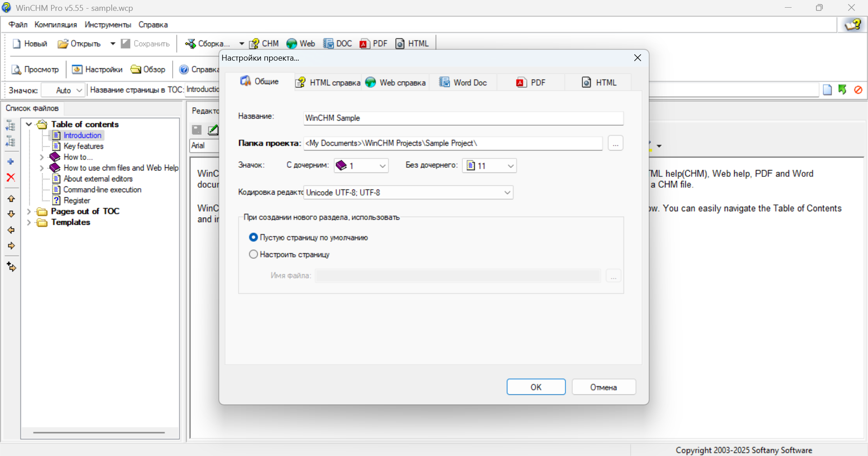This screenshot has width=868, height=456.
Task: Click the Отмена cancel button
Action: 604,387
